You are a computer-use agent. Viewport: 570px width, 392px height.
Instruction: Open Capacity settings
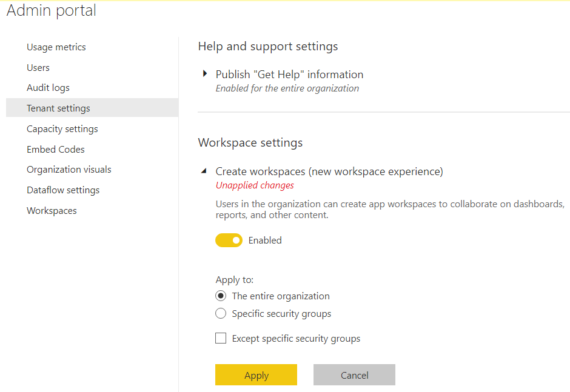pos(62,128)
